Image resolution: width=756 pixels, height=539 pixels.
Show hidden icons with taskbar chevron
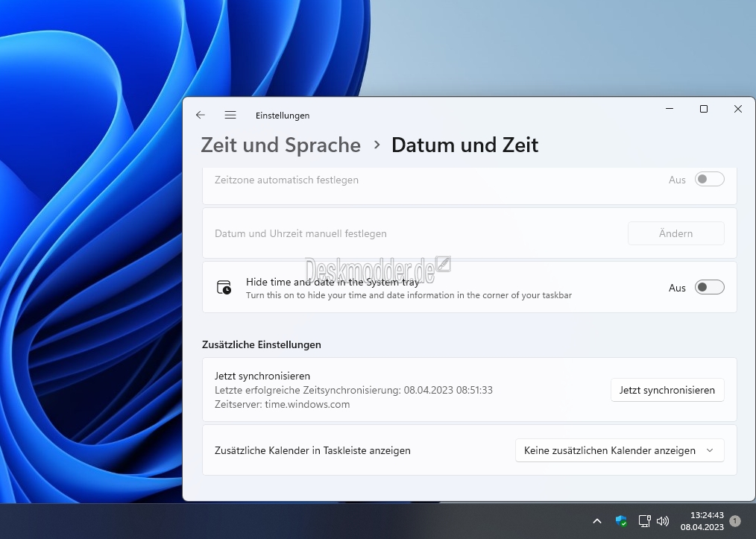(597, 520)
